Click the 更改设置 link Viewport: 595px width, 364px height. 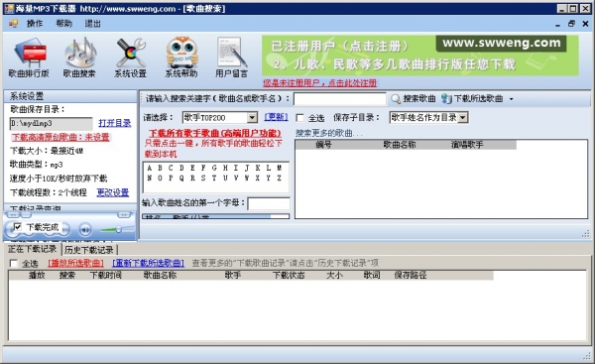(113, 192)
